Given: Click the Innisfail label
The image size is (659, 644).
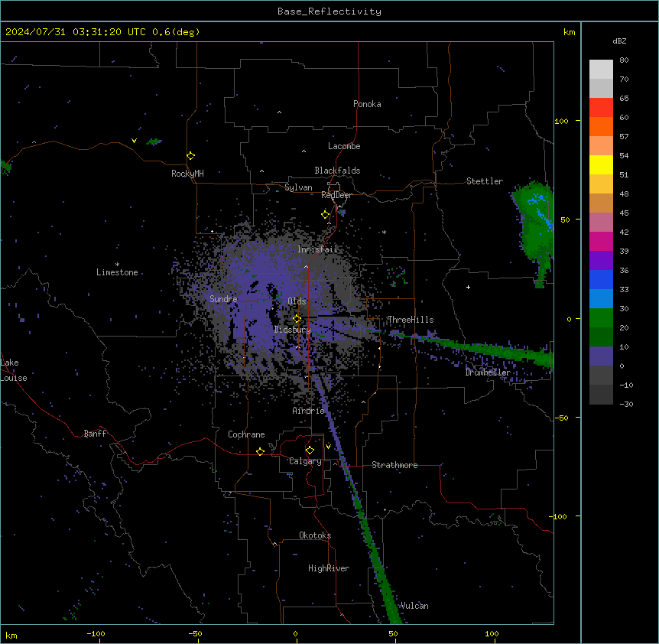Looking at the screenshot, I should (317, 249).
